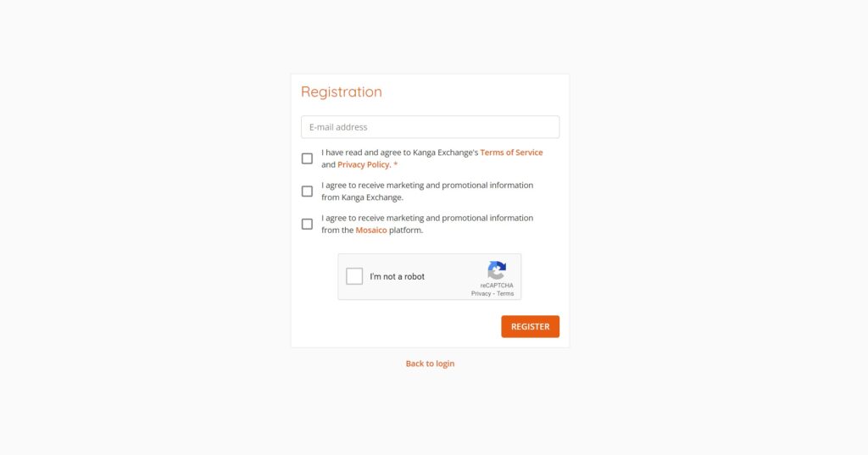The height and width of the screenshot is (455, 868).
Task: Click the reCAPTCHA caption under the logo
Action: pyautogui.click(x=497, y=286)
